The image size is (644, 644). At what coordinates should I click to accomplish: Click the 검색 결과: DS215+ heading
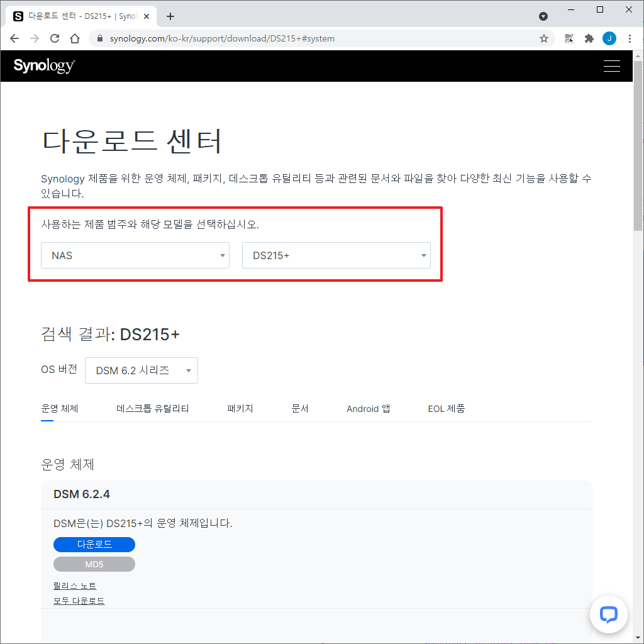pyautogui.click(x=111, y=335)
